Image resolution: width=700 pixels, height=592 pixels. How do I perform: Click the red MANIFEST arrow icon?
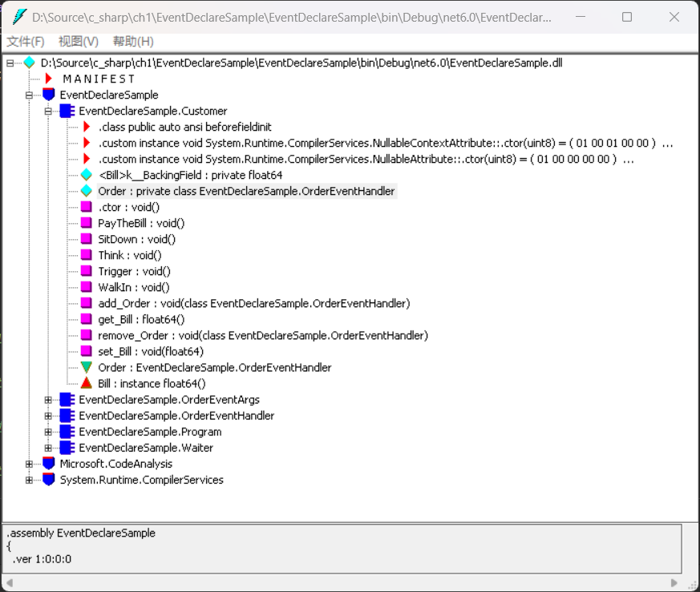48,79
